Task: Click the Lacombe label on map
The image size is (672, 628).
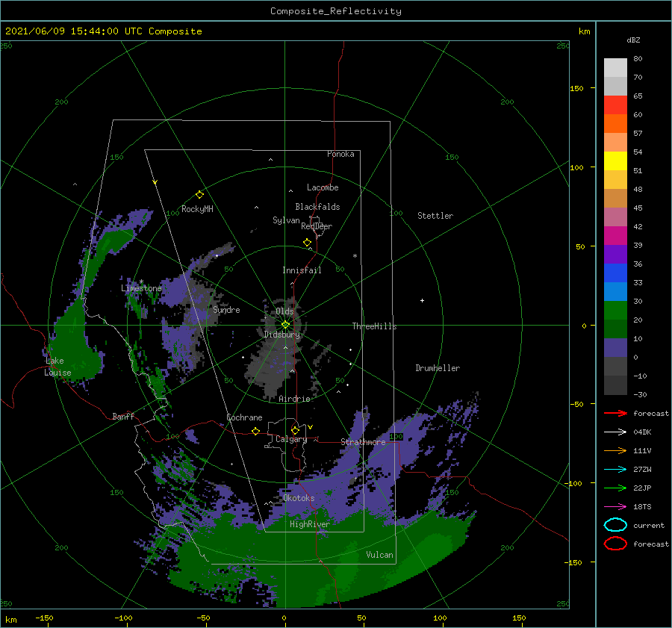Action: (x=323, y=187)
